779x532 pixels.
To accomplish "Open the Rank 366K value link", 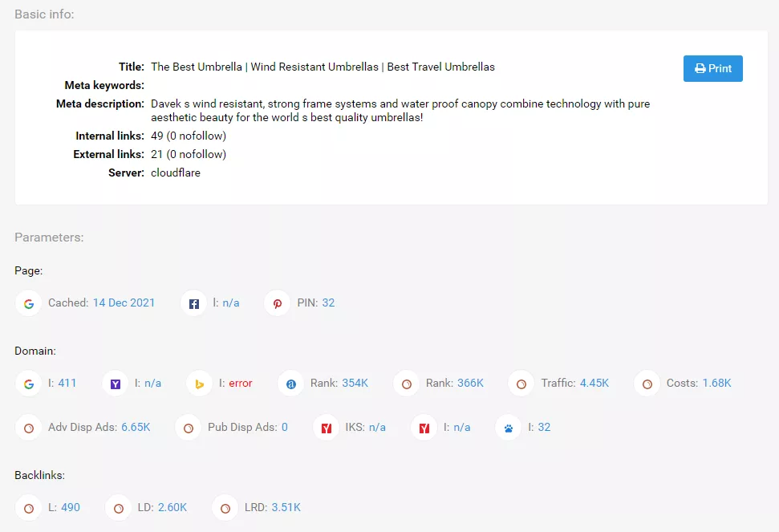I will point(470,383).
